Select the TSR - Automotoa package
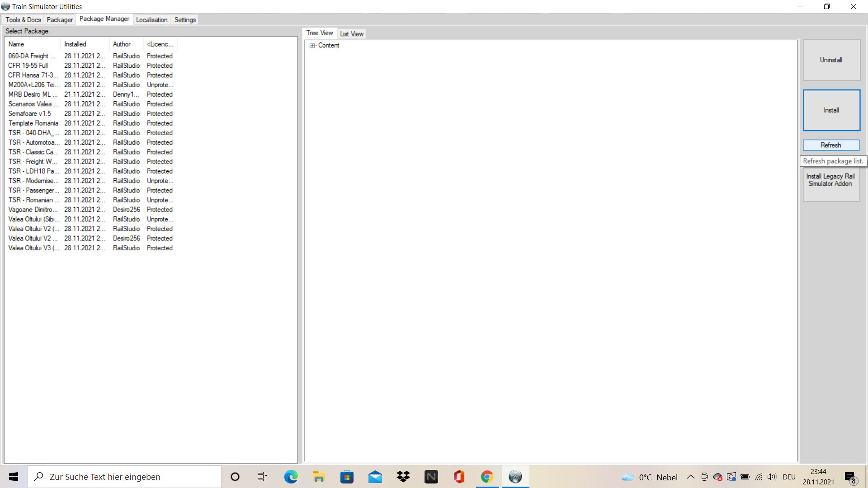Viewport: 868px width, 488px height. (90, 142)
